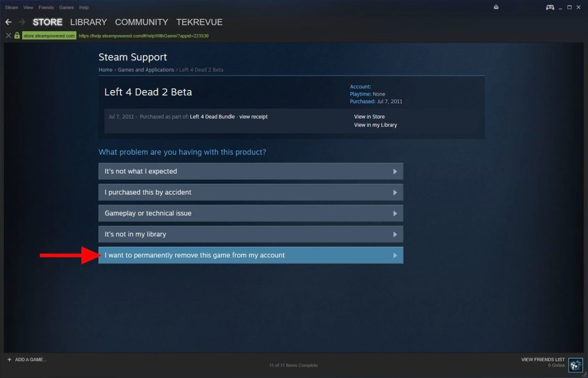
Task: Click ADD A GAME button
Action: (27, 360)
